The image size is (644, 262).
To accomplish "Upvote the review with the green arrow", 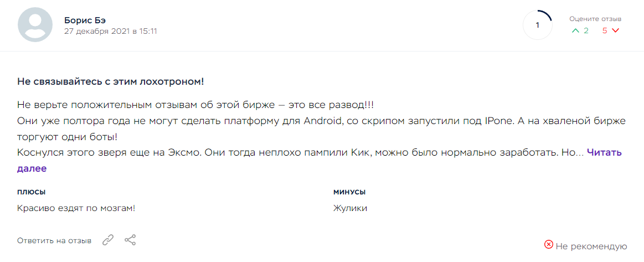I will [x=576, y=30].
